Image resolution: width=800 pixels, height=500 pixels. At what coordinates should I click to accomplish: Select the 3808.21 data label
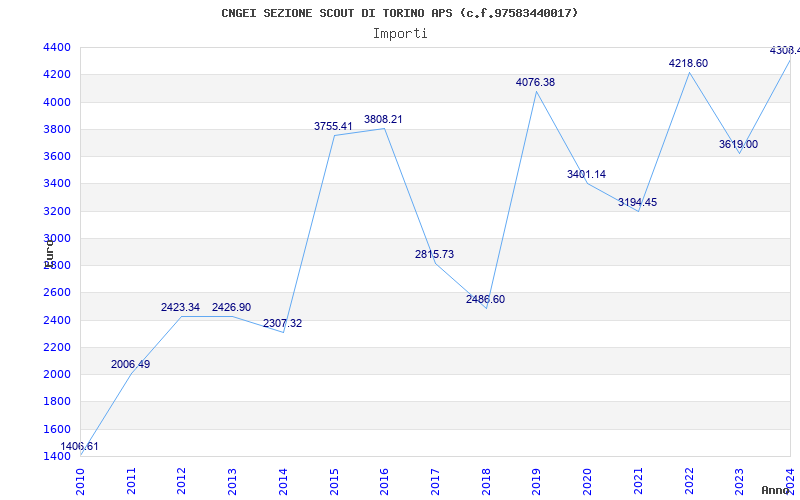(383, 119)
